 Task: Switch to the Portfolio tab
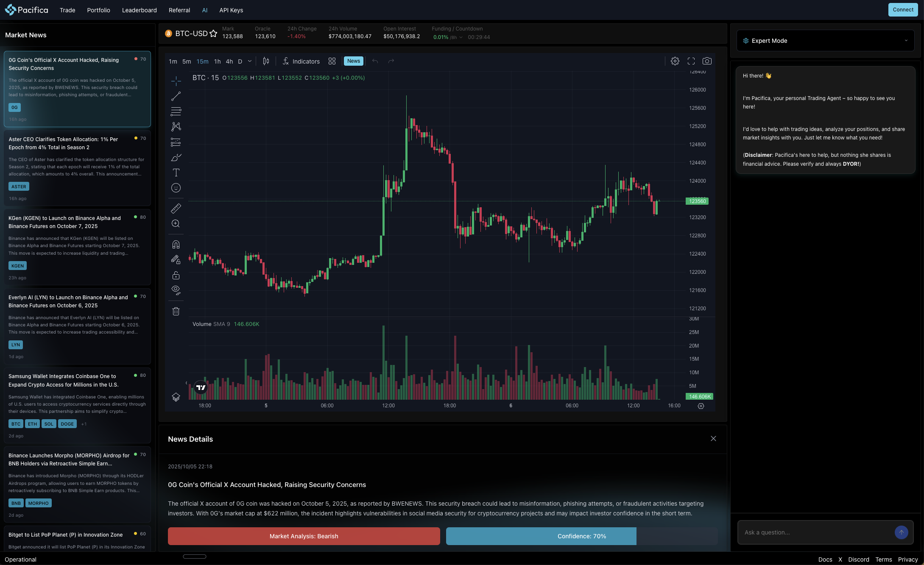point(98,10)
